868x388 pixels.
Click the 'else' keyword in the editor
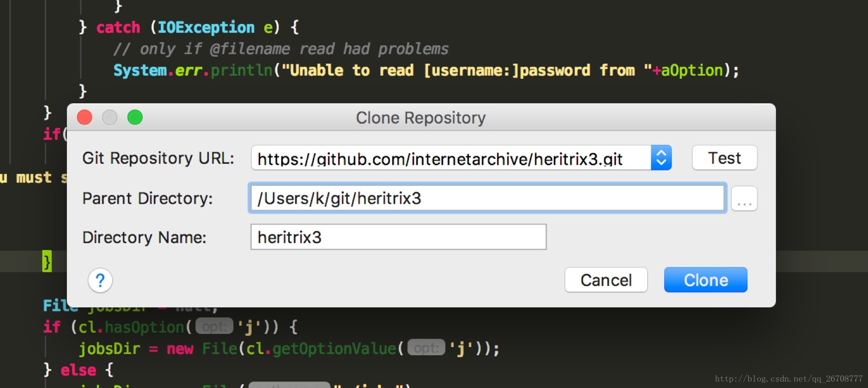pyautogui.click(x=79, y=370)
